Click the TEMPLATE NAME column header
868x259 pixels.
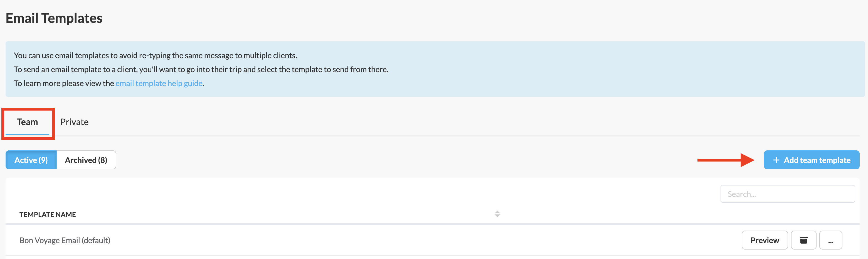48,214
